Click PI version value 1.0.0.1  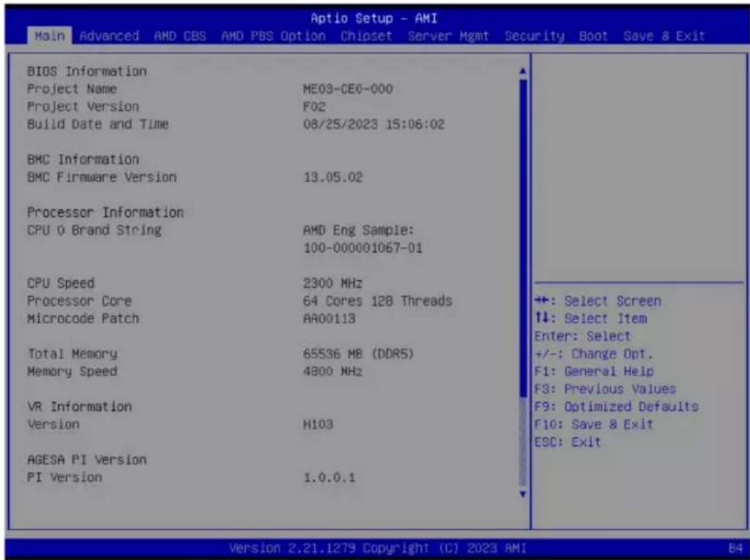(x=329, y=477)
